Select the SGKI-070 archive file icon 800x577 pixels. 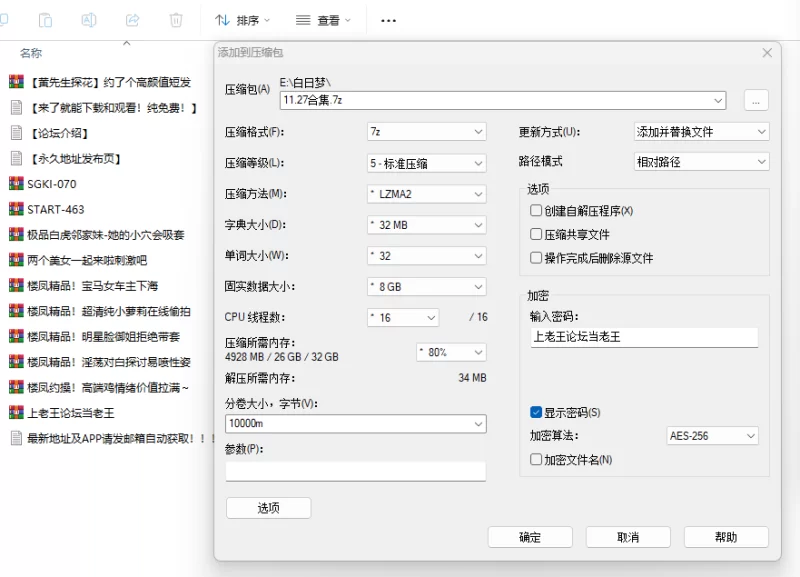coord(16,183)
